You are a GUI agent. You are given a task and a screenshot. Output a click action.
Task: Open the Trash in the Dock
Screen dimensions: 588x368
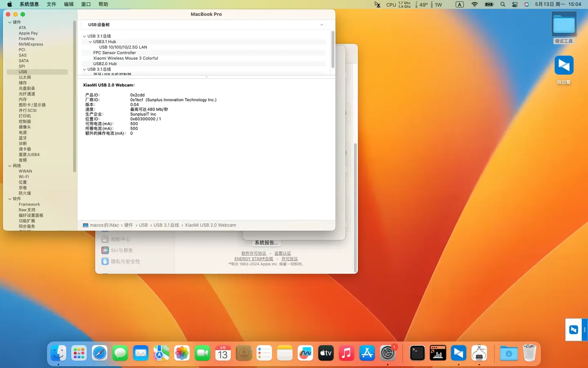coord(529,353)
